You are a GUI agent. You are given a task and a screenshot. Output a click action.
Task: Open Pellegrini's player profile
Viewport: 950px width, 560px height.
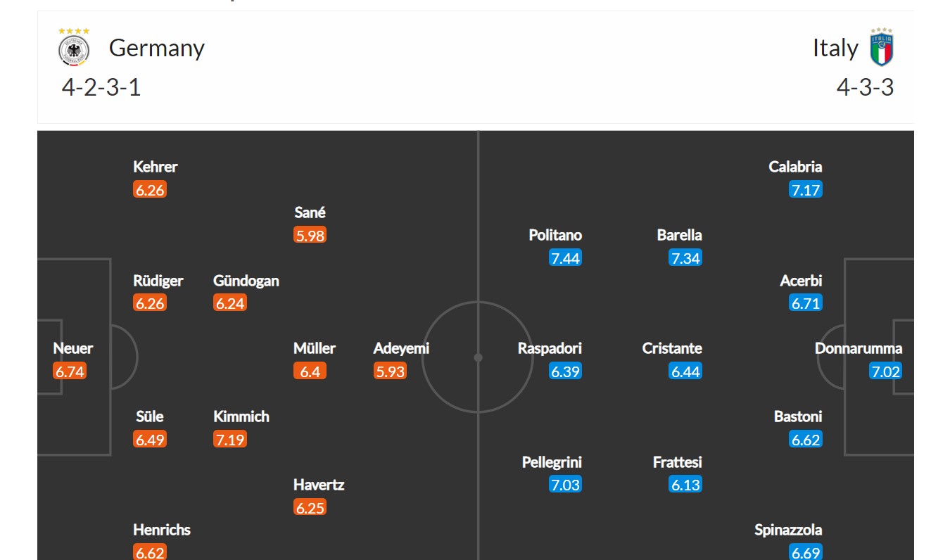tap(552, 462)
